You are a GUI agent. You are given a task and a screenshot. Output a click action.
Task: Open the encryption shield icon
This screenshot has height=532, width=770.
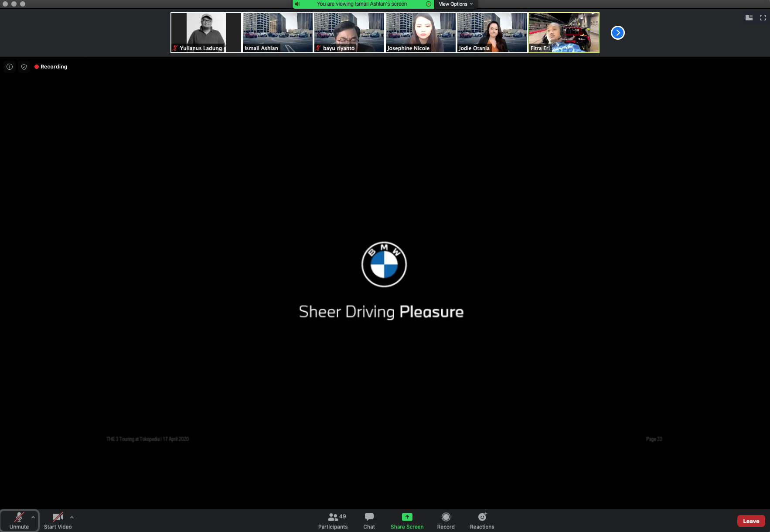[24, 67]
